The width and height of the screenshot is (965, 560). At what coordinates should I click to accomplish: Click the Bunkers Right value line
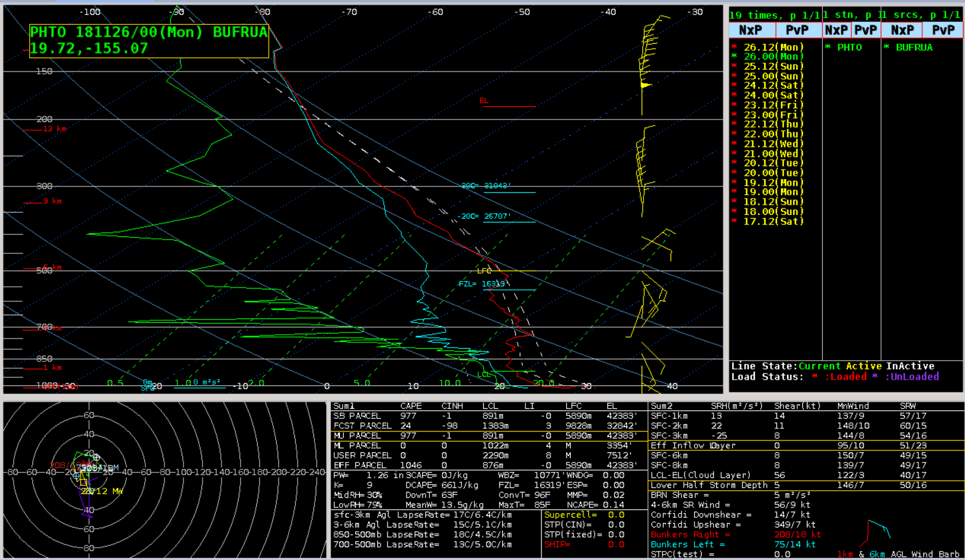735,535
